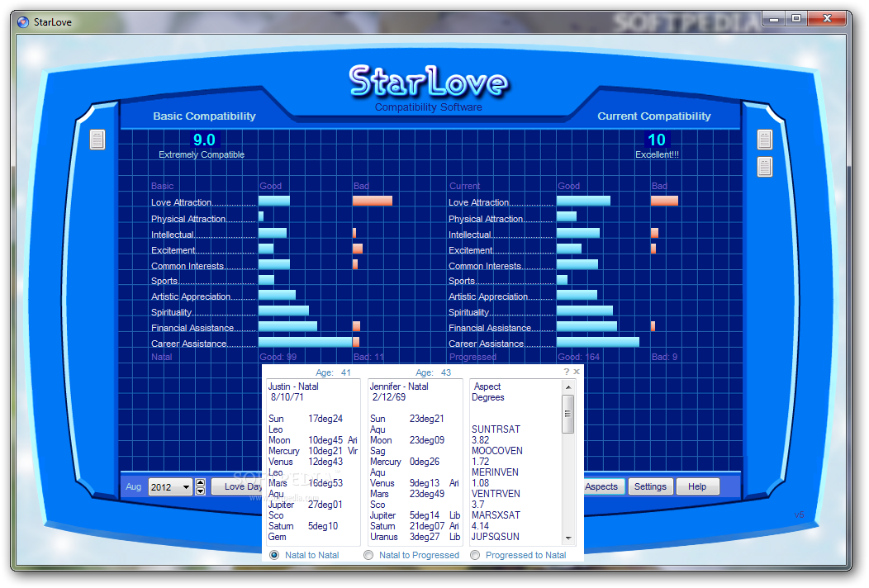Click the 'SUNTRSAT' aspect entry

496,429
